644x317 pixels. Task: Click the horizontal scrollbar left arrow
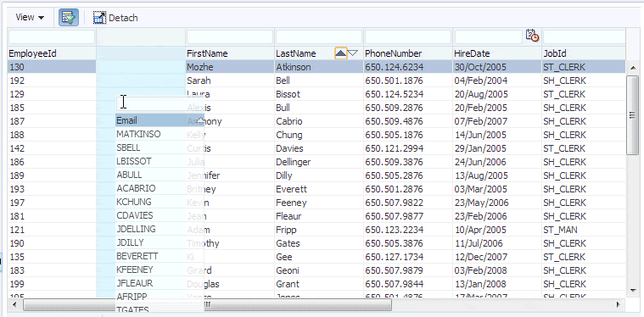(14, 304)
